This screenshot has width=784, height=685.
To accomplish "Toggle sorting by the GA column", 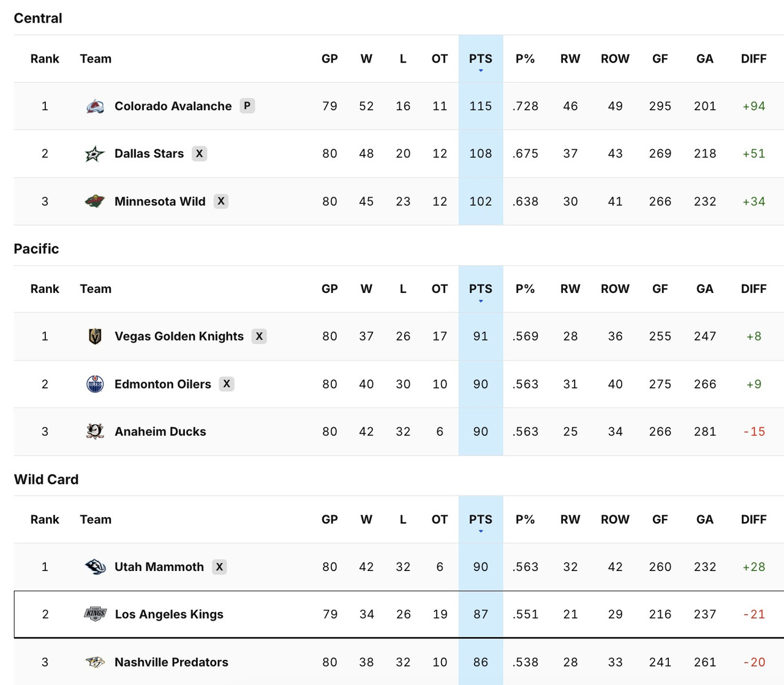I will pos(704,59).
